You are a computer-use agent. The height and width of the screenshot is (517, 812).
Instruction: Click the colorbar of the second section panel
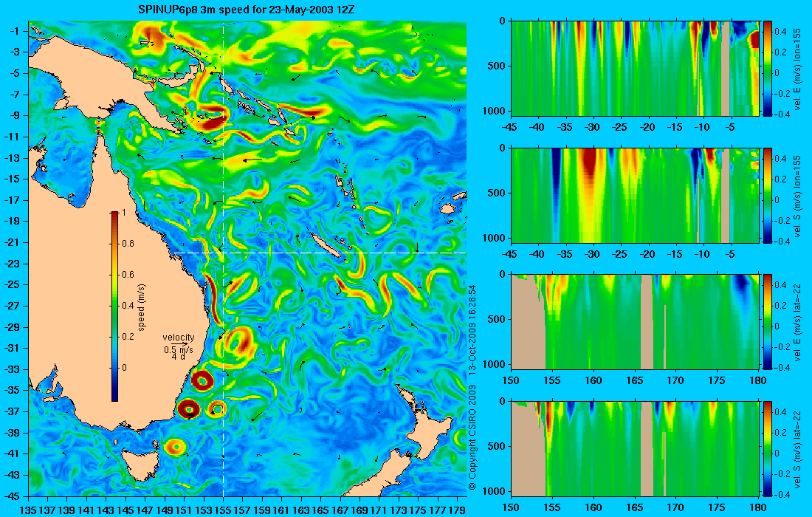click(768, 195)
